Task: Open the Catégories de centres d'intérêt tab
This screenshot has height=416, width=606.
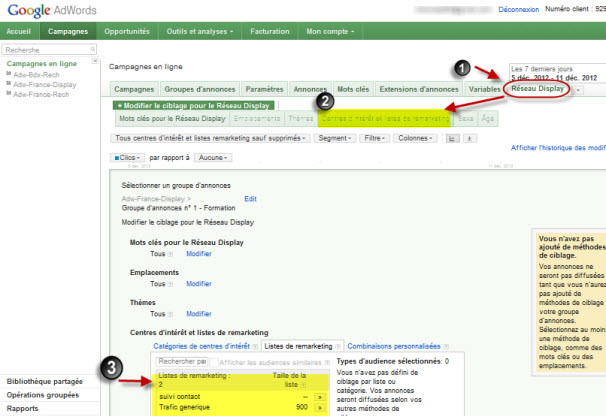Action: click(201, 346)
